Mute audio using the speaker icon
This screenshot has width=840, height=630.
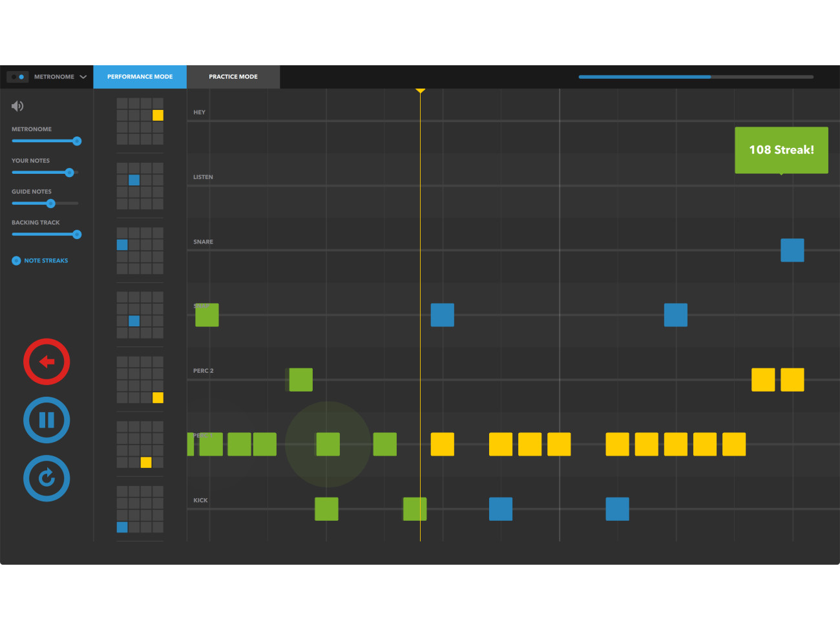[17, 106]
